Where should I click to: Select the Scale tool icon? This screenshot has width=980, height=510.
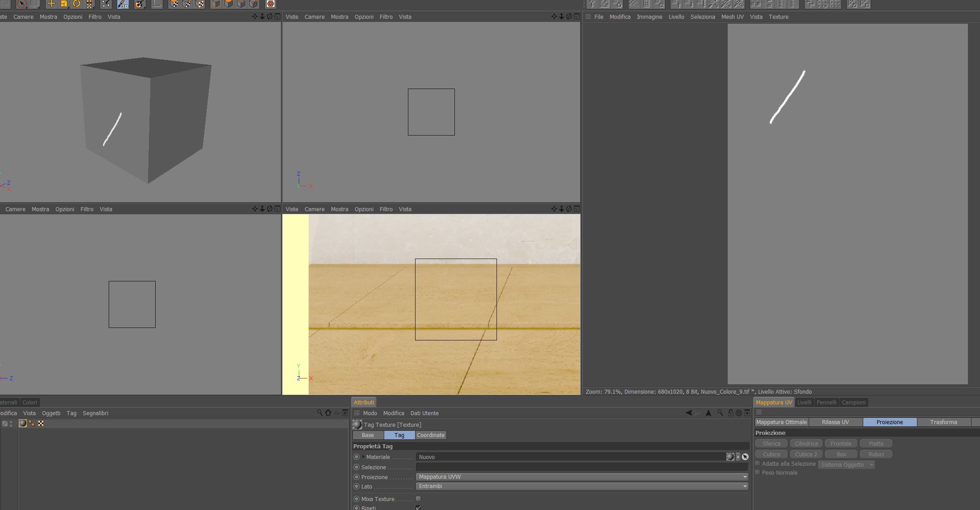pyautogui.click(x=64, y=4)
